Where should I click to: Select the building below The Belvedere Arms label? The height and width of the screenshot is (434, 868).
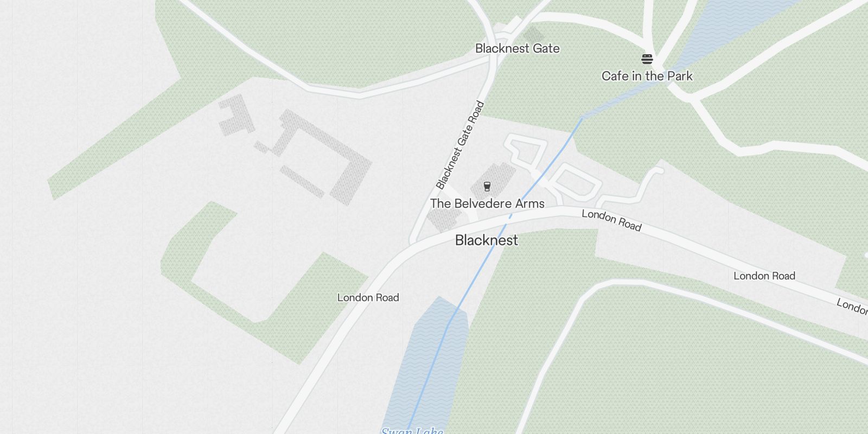[x=444, y=219]
